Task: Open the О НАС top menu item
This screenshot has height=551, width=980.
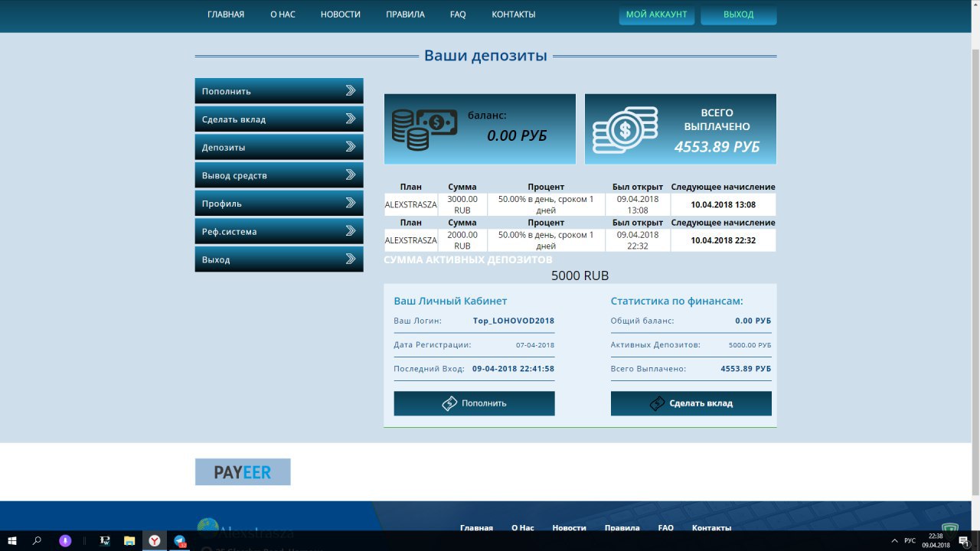Action: pos(283,15)
